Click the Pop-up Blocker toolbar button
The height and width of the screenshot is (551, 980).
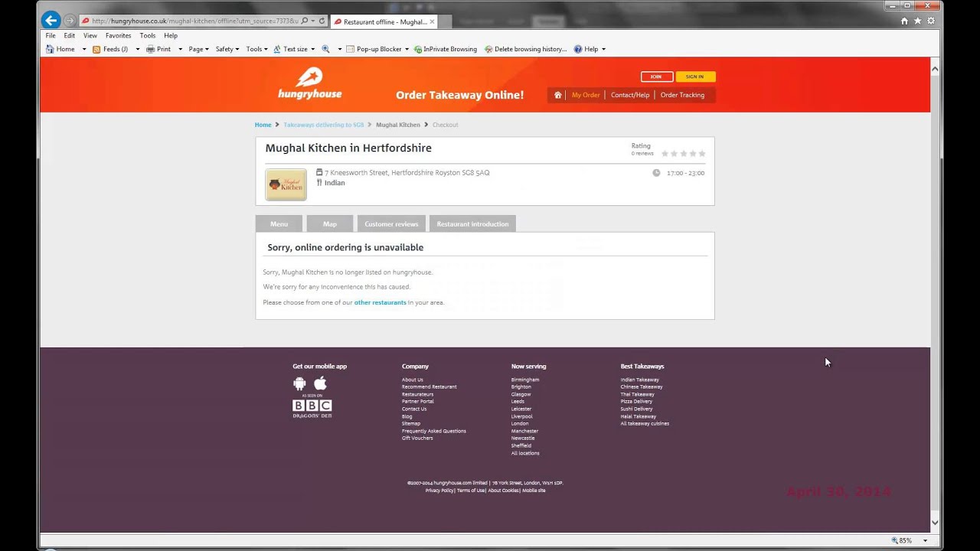point(374,49)
